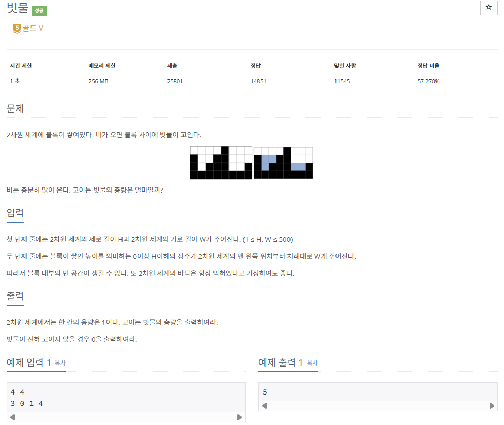Click the Gold V tier badge icon
Image resolution: width=504 pixels, height=425 pixels.
17,28
